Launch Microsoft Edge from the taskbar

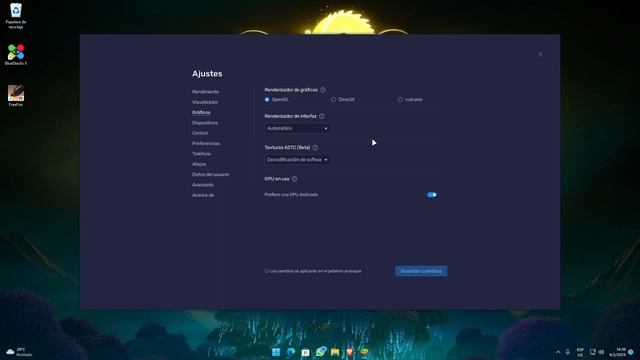[x=291, y=352]
